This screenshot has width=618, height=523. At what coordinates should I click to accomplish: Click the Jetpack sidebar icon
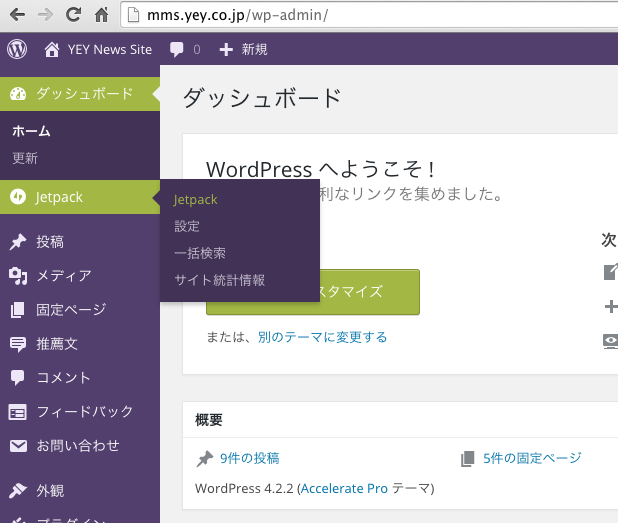point(17,197)
